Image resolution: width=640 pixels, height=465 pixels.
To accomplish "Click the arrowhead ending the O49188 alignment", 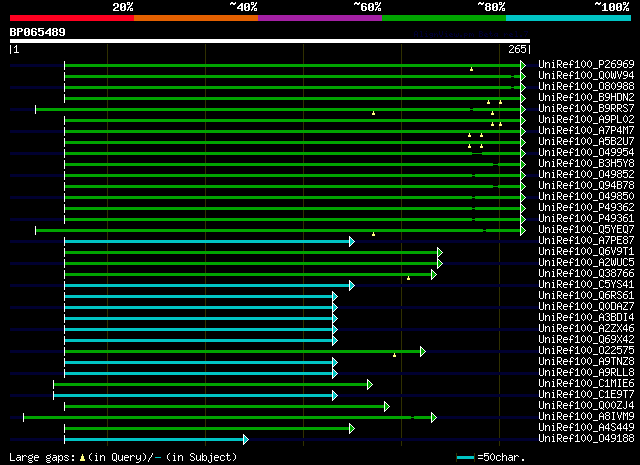I will tap(246, 440).
